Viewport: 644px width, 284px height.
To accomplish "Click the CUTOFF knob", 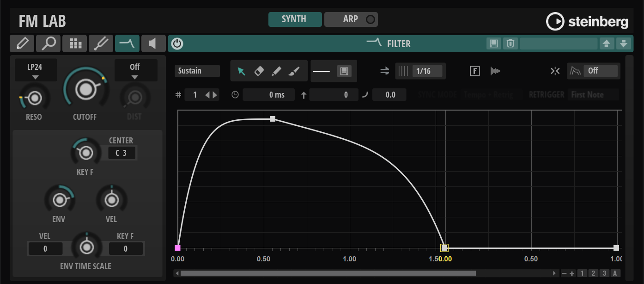I will 85,90.
